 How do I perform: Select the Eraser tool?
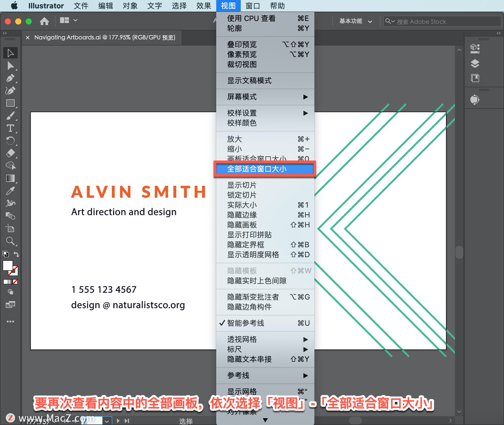pyautogui.click(x=10, y=153)
